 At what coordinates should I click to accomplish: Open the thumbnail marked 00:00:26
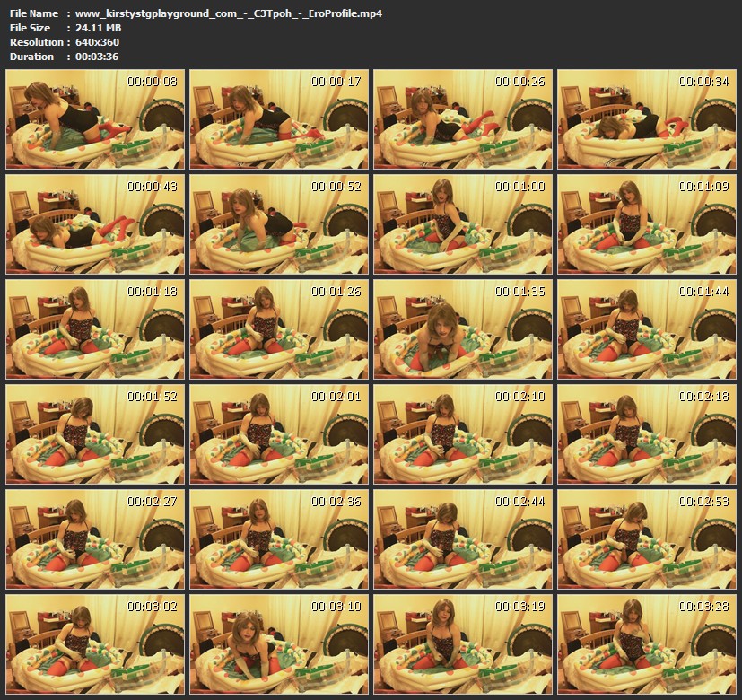(462, 115)
